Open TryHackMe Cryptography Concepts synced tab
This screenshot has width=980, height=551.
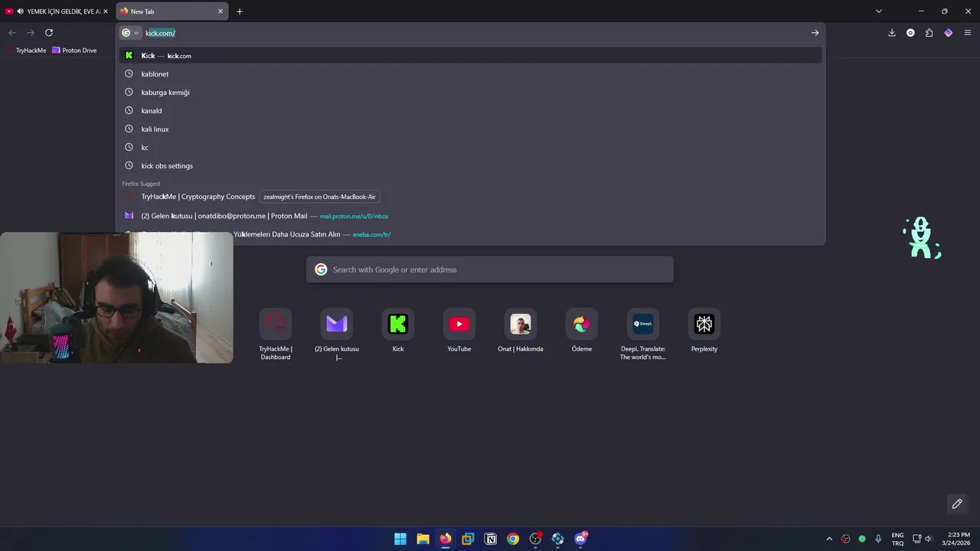tap(471, 197)
